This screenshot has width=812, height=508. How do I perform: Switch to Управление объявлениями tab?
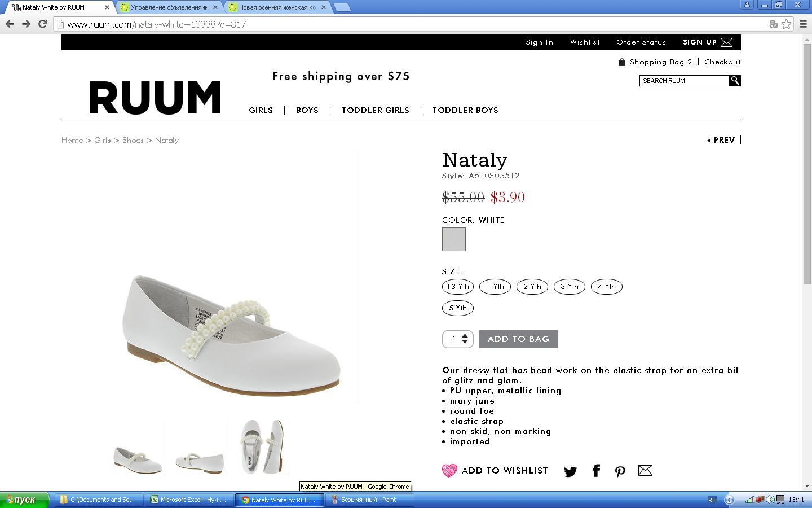(169, 7)
